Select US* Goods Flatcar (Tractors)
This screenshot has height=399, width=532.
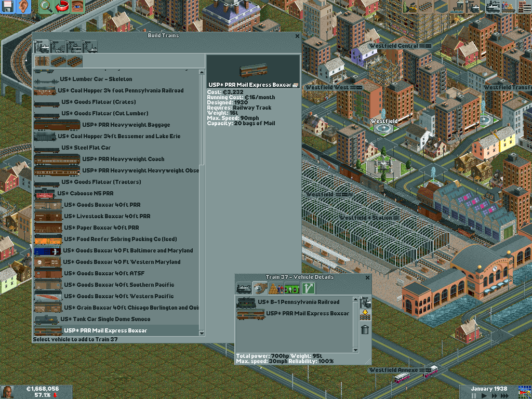coord(116,182)
